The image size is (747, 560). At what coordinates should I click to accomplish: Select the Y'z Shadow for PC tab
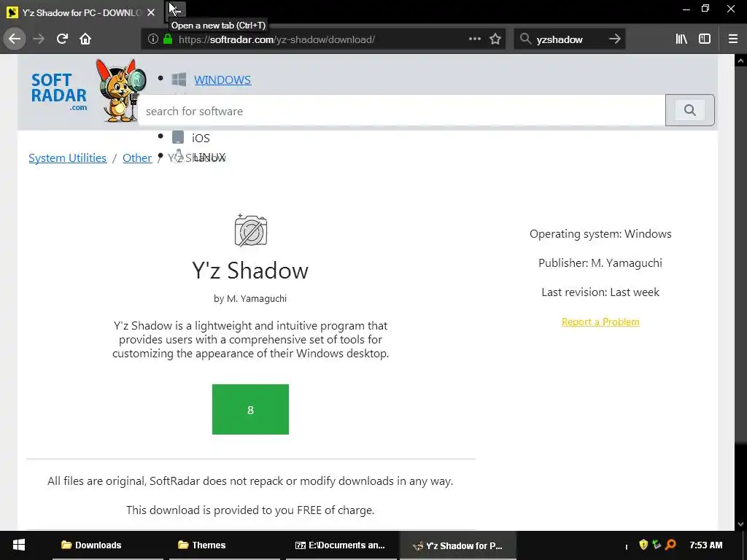(x=81, y=13)
